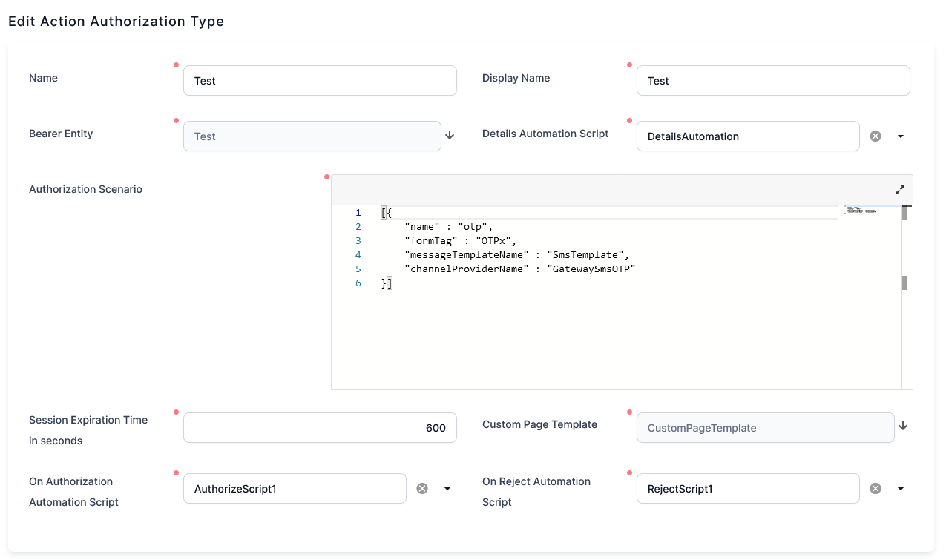Open the Details Automation Script dropdown
The height and width of the screenshot is (560, 946).
901,136
